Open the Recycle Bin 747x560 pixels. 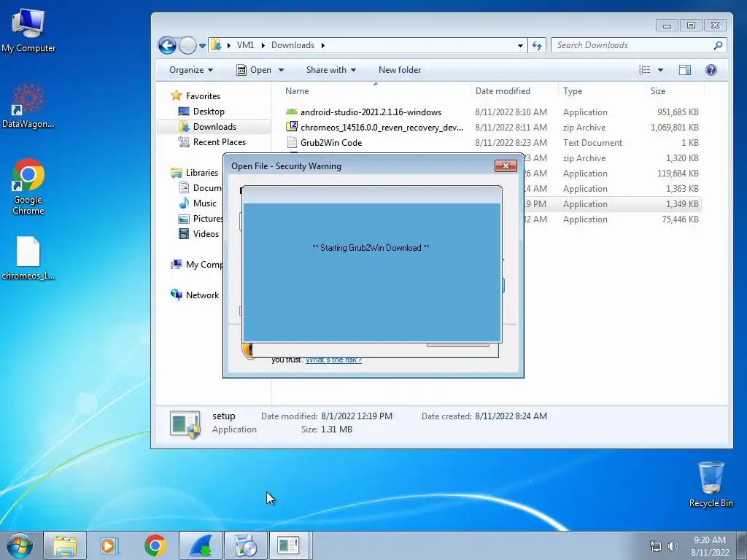click(711, 484)
